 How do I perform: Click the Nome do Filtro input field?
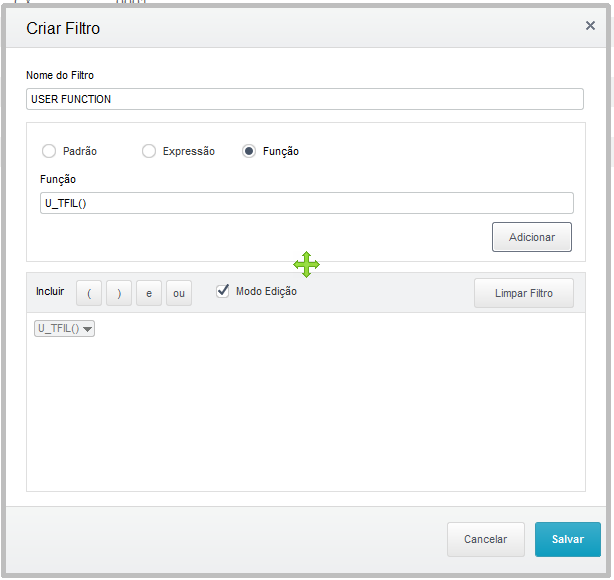point(305,99)
